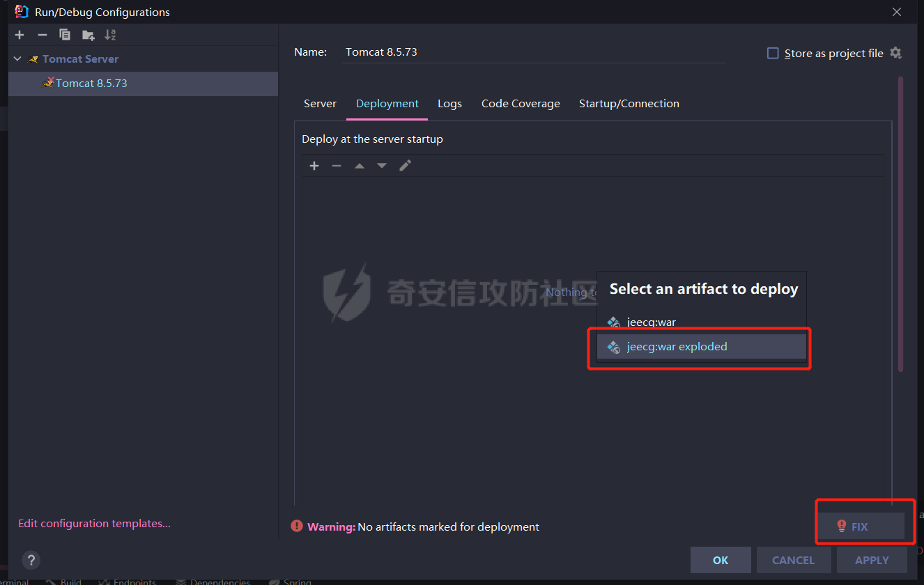Switch to the Server tab

click(x=320, y=104)
